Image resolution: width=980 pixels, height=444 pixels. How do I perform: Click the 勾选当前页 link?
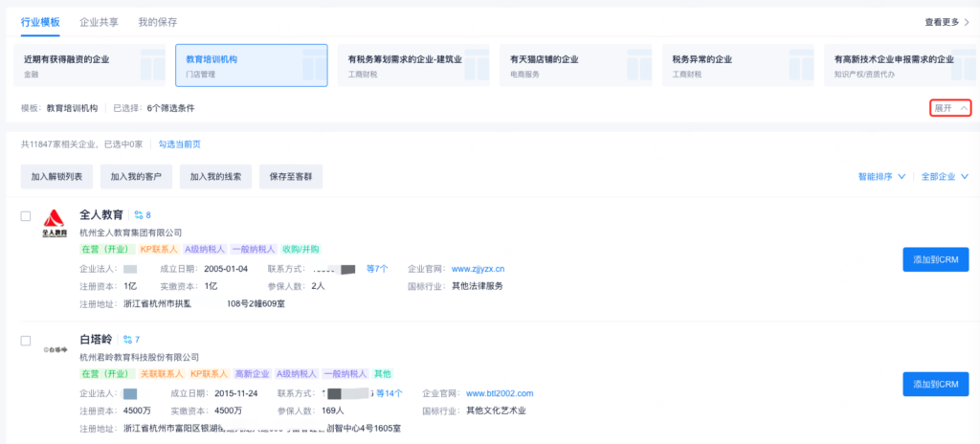pyautogui.click(x=179, y=144)
